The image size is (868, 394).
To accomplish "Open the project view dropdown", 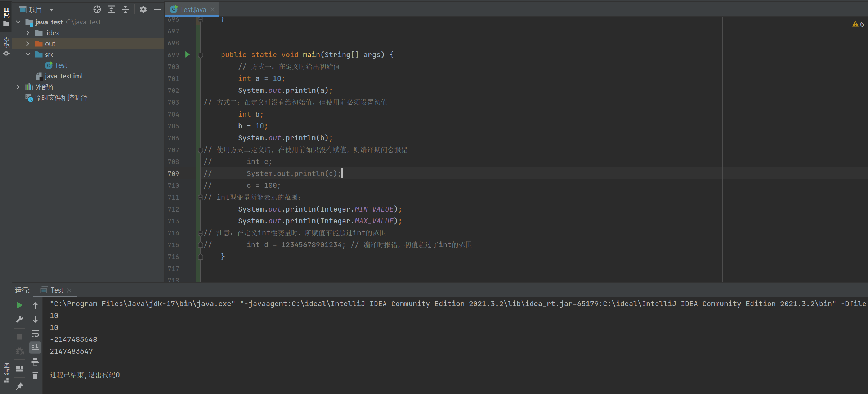I will (52, 10).
